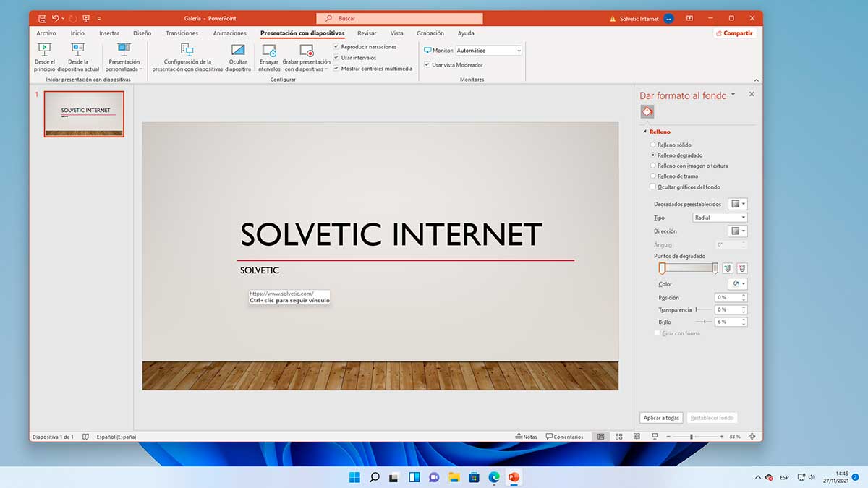Switch to the Animaciones tab
This screenshot has height=488, width=868.
(x=230, y=33)
